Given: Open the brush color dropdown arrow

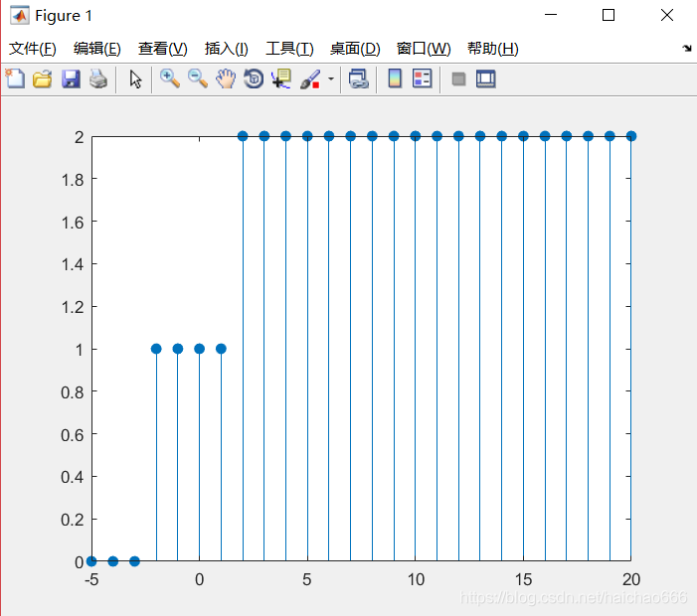Looking at the screenshot, I should (331, 79).
